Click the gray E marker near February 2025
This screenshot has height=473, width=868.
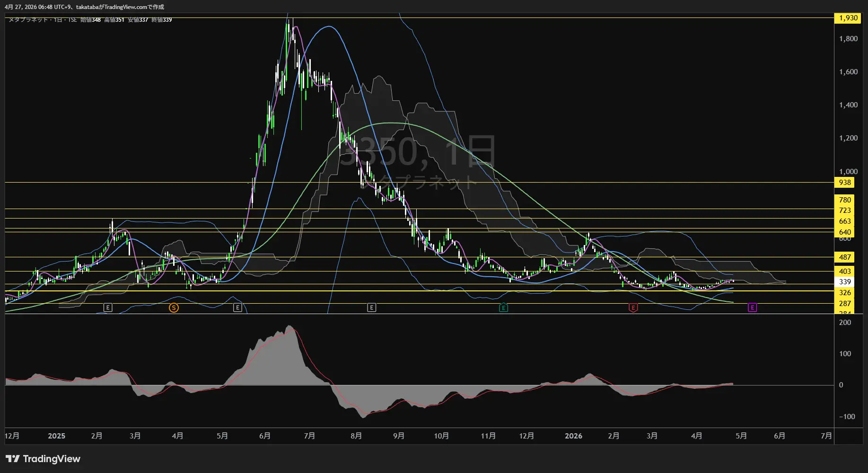[x=108, y=308]
